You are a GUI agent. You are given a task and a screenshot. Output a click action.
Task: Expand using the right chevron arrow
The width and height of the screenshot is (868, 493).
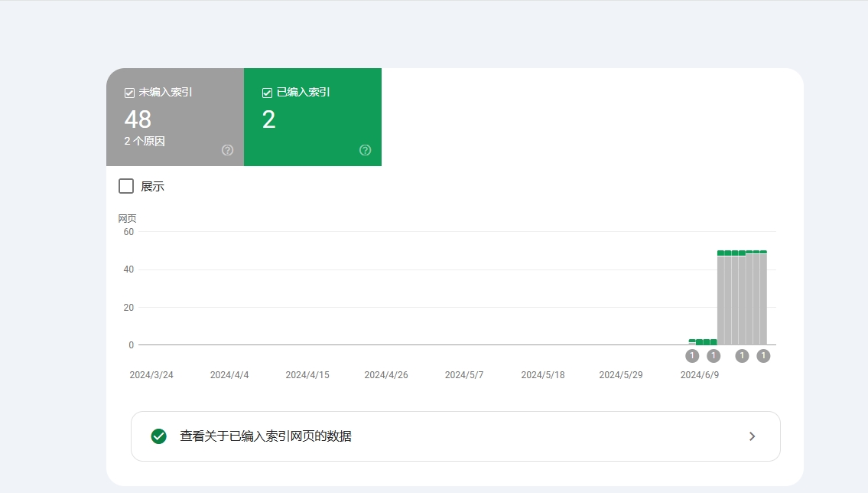[752, 436]
